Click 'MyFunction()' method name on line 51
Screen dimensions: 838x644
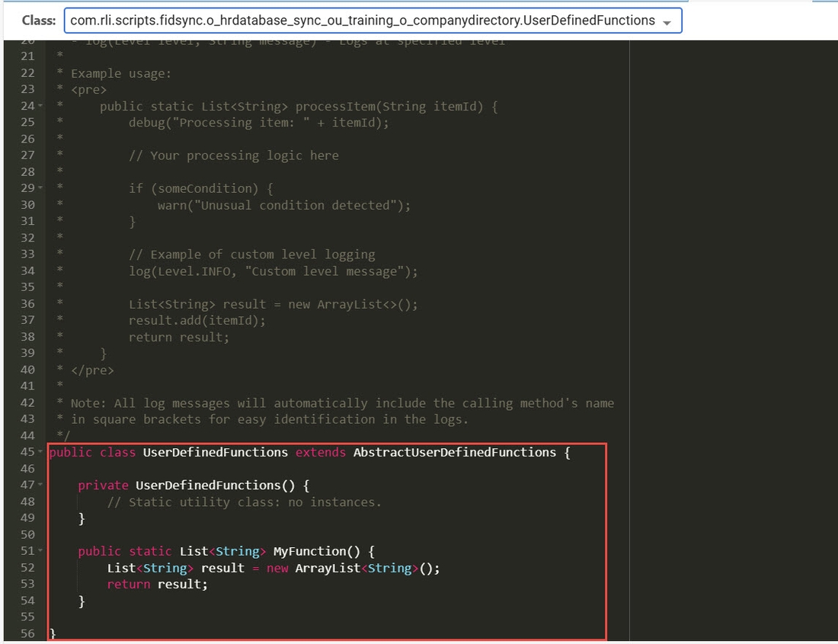[x=317, y=551]
